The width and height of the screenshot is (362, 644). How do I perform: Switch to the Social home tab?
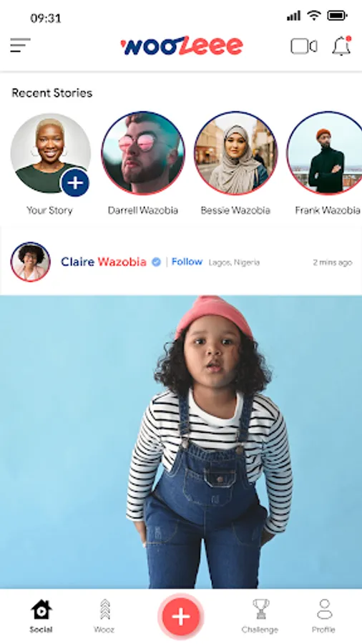[x=41, y=615]
